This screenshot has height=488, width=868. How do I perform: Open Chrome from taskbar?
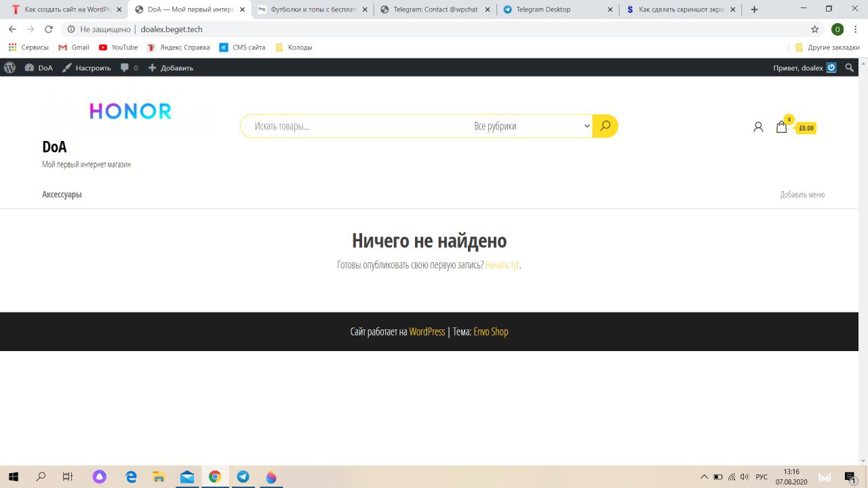[215, 477]
